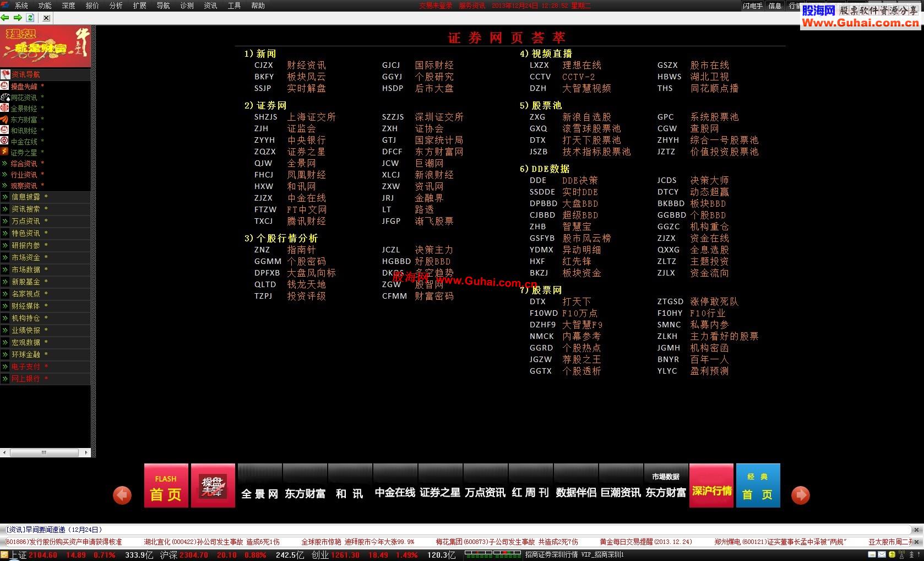The width and height of the screenshot is (924, 561).
Task: Open the blue 经典首页 tile
Action: (x=758, y=486)
